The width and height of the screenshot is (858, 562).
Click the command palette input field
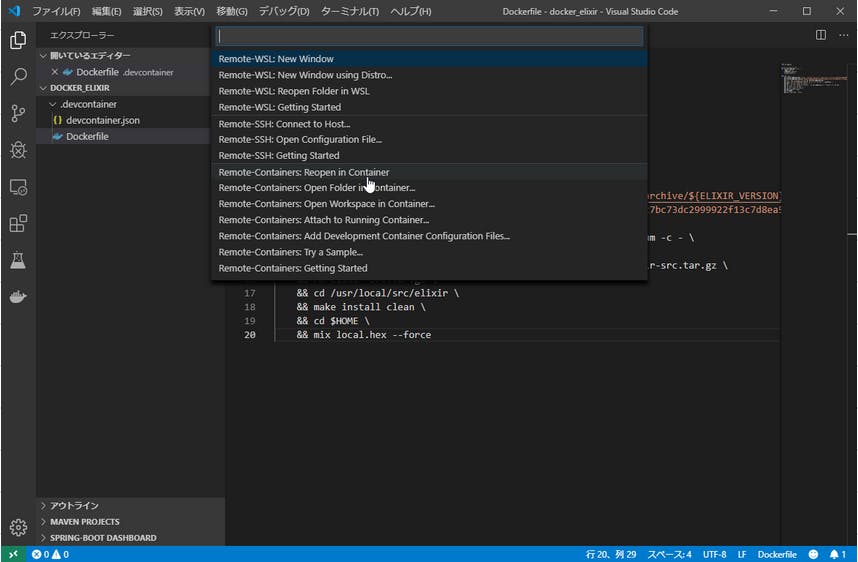coord(430,36)
